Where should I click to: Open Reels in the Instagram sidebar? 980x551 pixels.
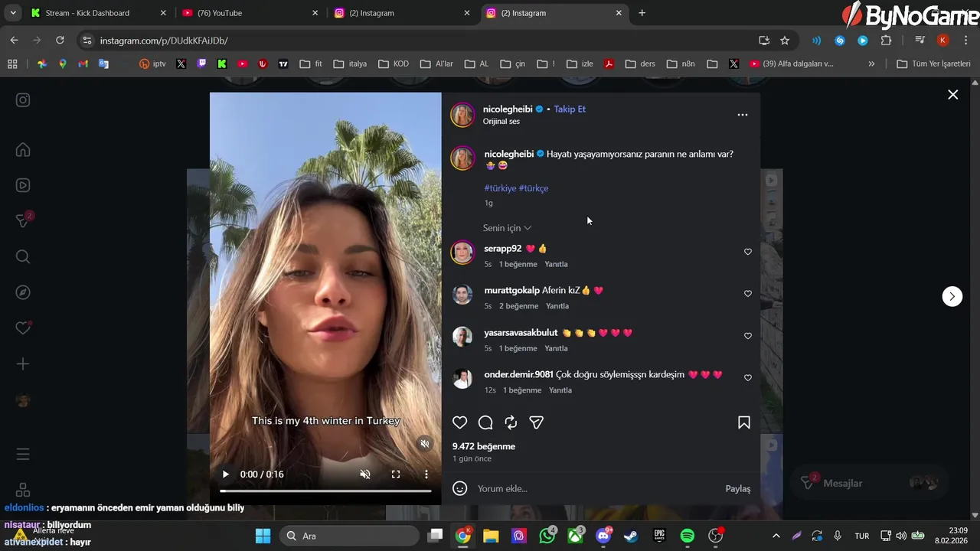point(23,185)
